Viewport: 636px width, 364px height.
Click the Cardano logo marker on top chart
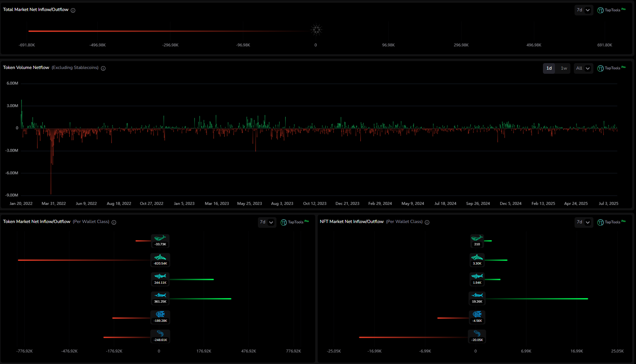316,30
